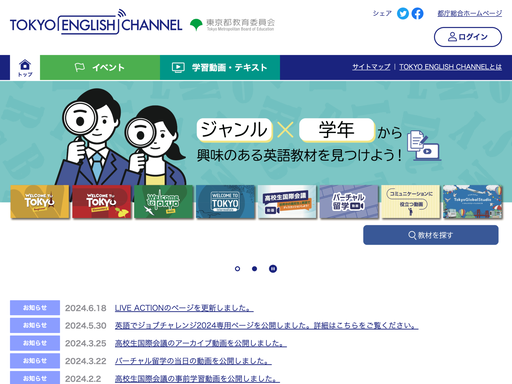Open the 都庁総合ホームページ link

coord(469,13)
